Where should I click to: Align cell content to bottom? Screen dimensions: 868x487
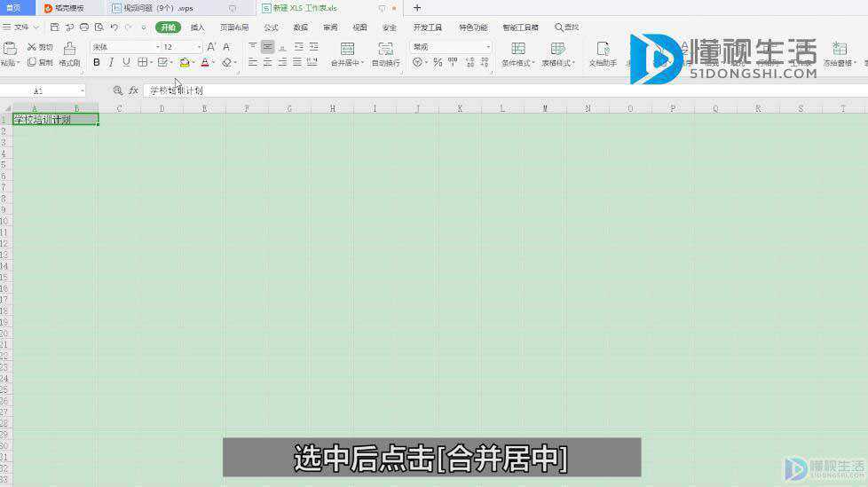[x=282, y=46]
